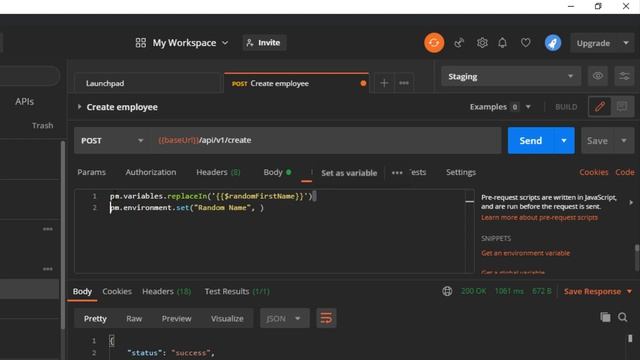Open the Staging environment dropdown
Screen dimensions: 640x360
(511, 76)
